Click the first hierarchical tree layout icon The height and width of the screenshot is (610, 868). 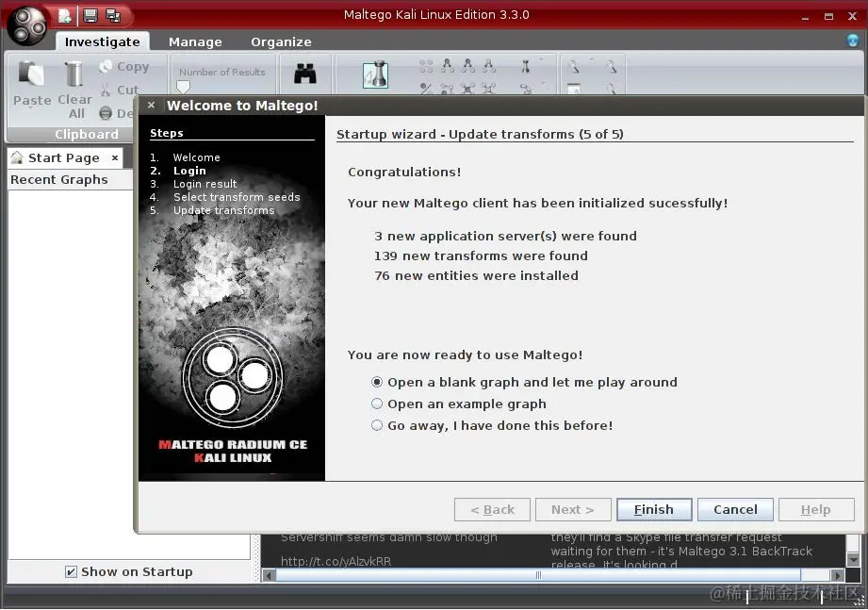tap(448, 66)
